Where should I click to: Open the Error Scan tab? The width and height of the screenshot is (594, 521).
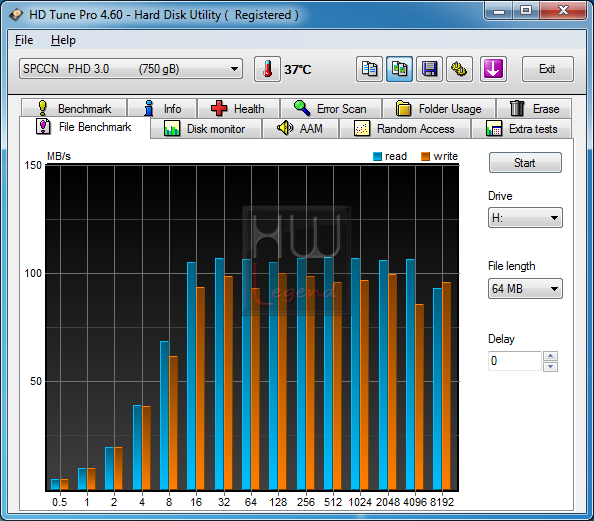pyautogui.click(x=331, y=108)
